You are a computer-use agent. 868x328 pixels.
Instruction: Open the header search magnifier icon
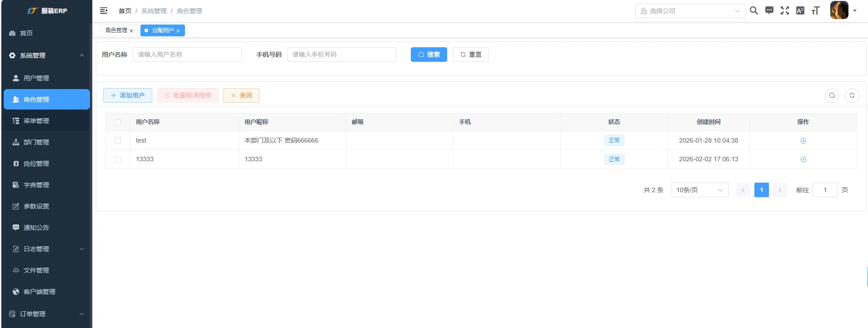click(753, 10)
